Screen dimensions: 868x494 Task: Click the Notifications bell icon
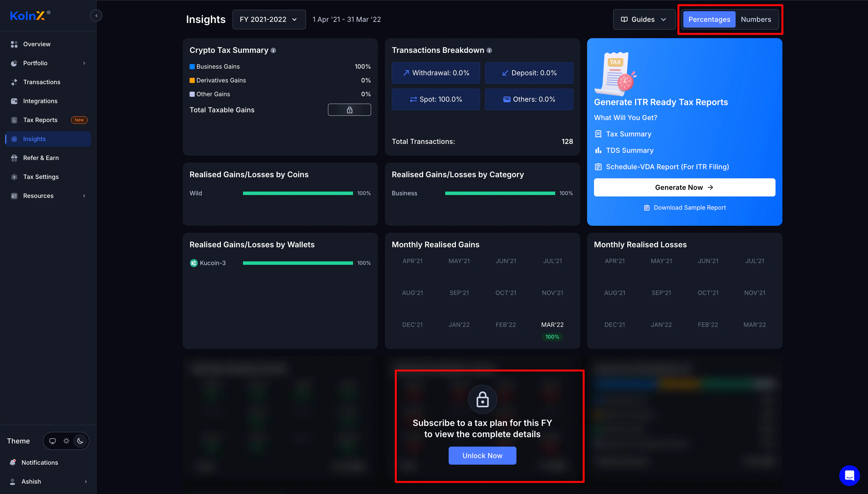pos(13,462)
